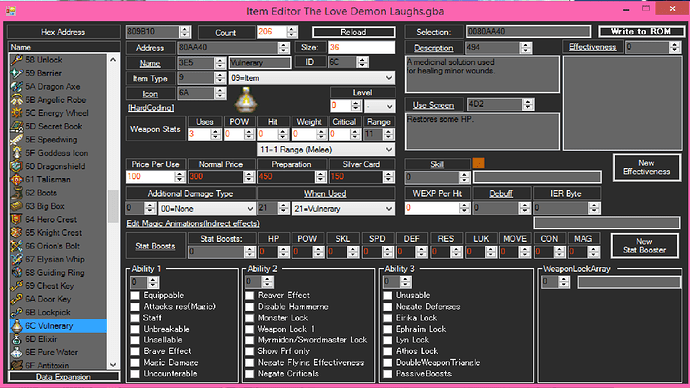Click the item list scroll down arrow
Image resolution: width=690 pixels, height=388 pixels.
click(113, 364)
